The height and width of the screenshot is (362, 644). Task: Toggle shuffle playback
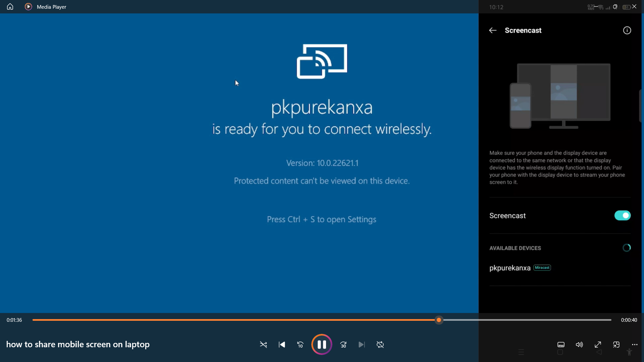[263, 345]
